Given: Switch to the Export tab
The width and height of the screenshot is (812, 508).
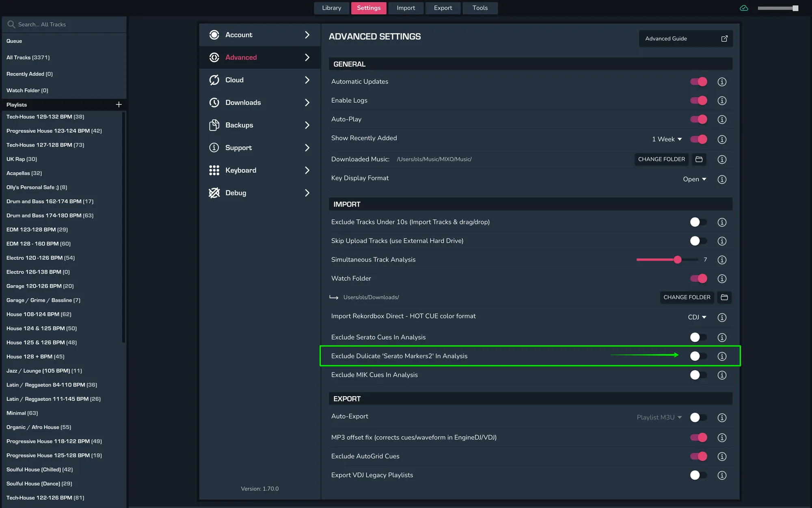Looking at the screenshot, I should tap(443, 8).
